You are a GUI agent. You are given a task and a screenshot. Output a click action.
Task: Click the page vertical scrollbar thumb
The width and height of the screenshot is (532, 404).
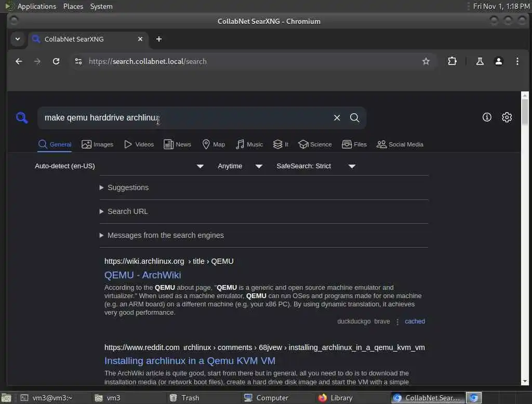(525, 112)
